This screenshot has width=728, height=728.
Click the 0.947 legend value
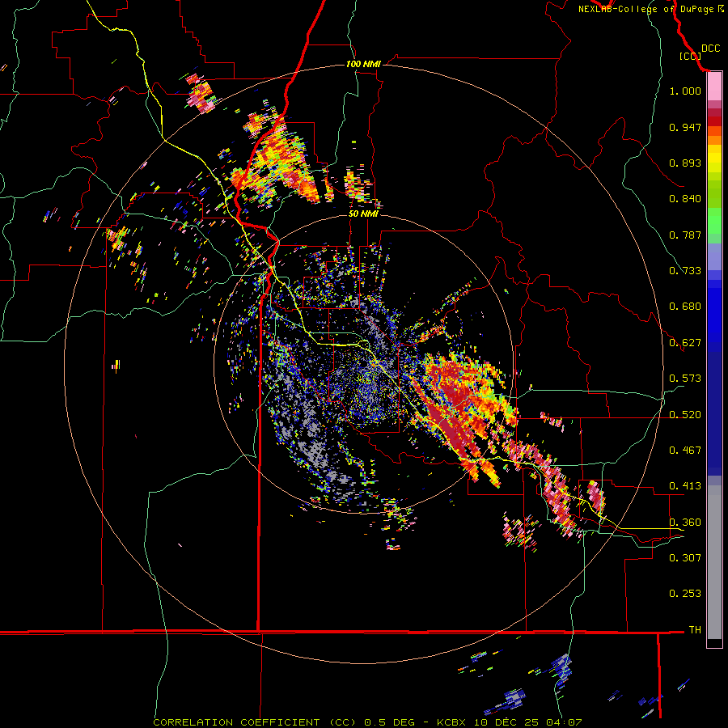tap(685, 127)
